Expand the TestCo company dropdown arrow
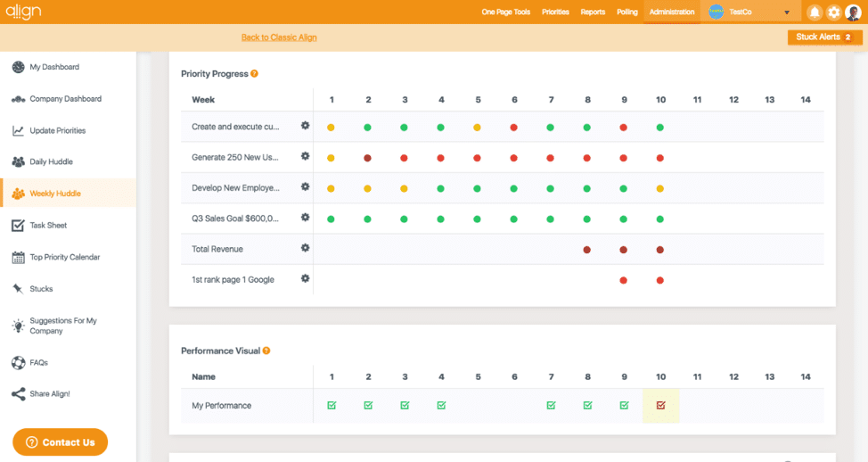 coord(787,12)
